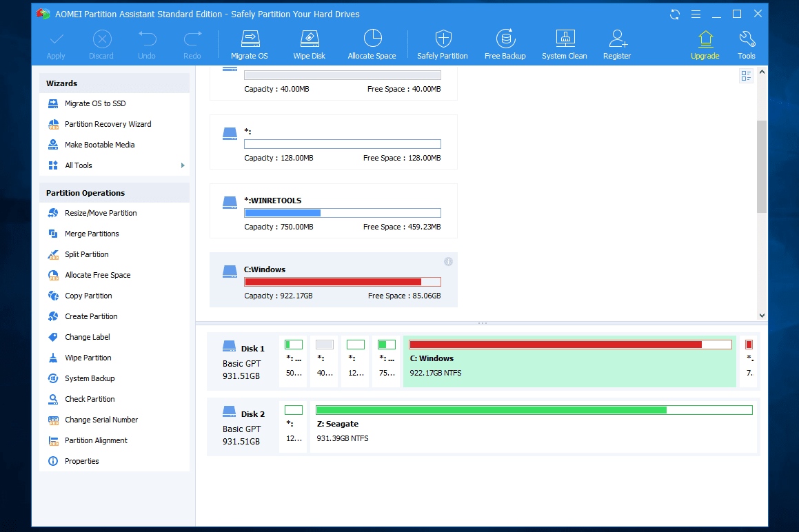799x532 pixels.
Task: Click the Free Backup toolbar icon
Action: coord(505,45)
